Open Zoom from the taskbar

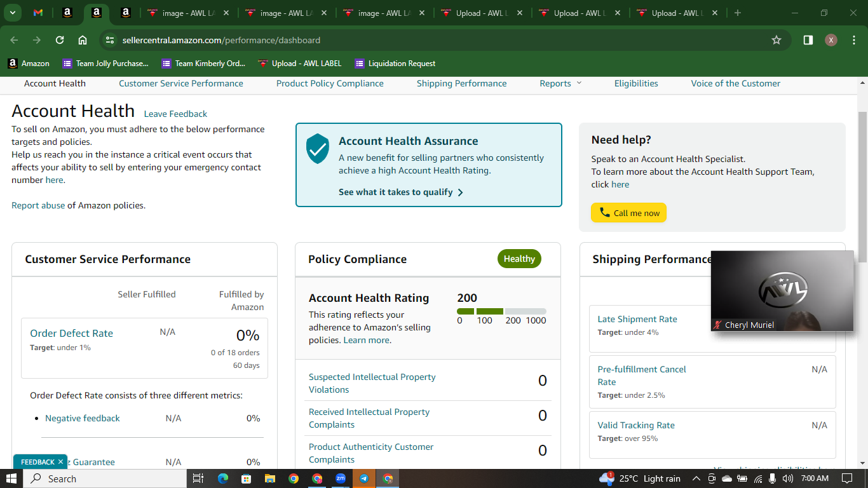(341, 478)
